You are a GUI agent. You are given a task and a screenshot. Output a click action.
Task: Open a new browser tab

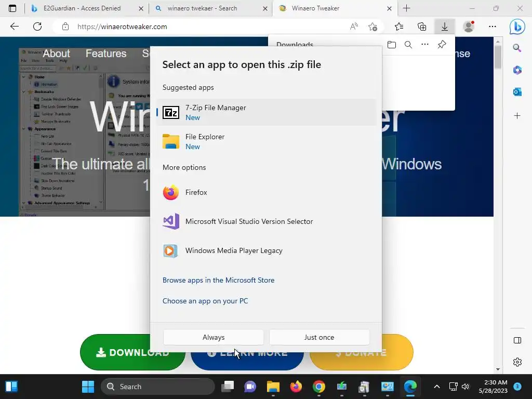[x=406, y=8]
